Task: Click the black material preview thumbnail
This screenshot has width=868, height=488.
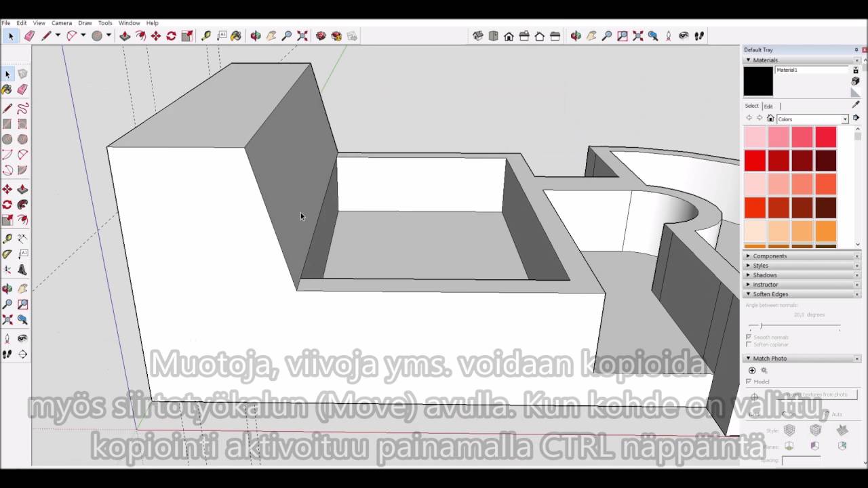Action: [x=758, y=81]
